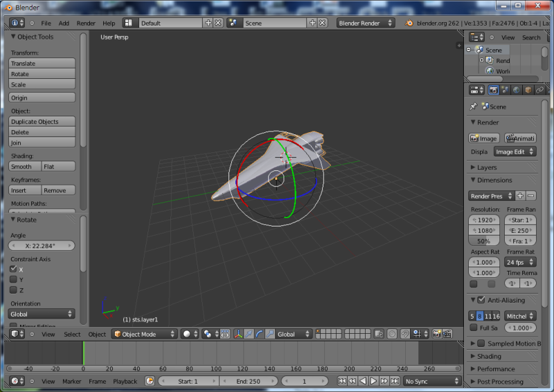This screenshot has height=392, width=554.
Task: Jump to last frame
Action: [395, 381]
